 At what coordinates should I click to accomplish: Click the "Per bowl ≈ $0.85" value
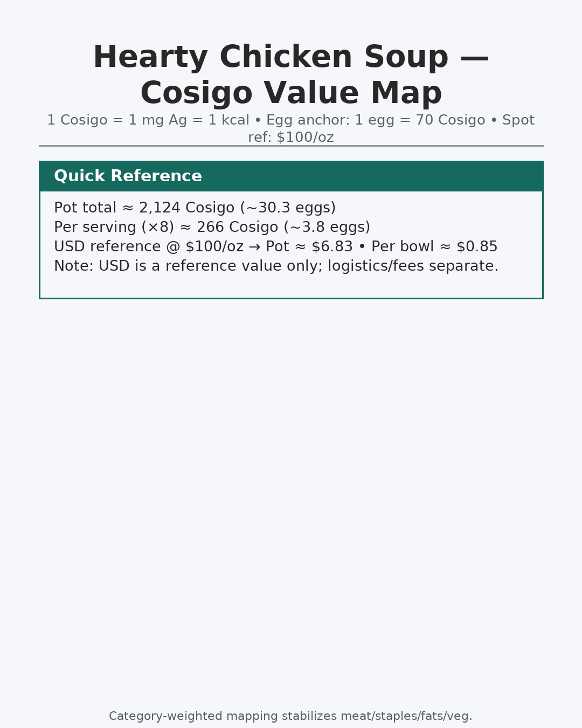coord(434,247)
